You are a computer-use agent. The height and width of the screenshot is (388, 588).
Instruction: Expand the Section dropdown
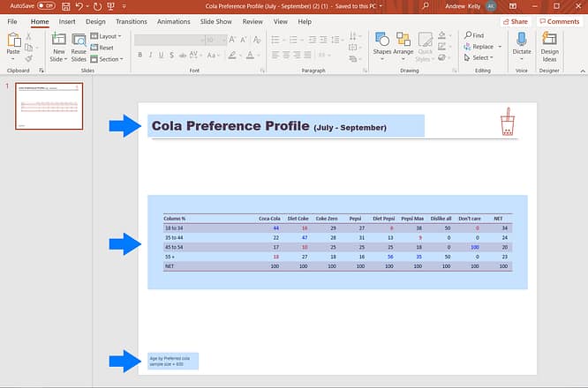[x=109, y=59]
